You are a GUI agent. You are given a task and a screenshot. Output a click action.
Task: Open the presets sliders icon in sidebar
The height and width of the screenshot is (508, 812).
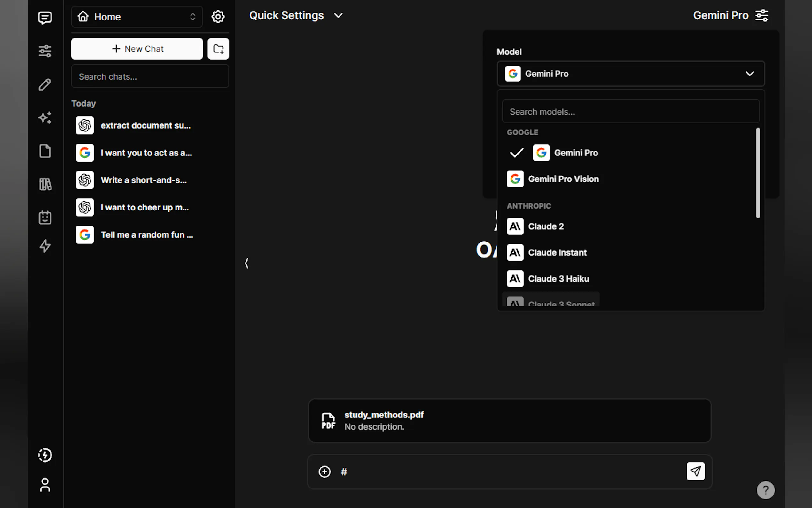45,51
